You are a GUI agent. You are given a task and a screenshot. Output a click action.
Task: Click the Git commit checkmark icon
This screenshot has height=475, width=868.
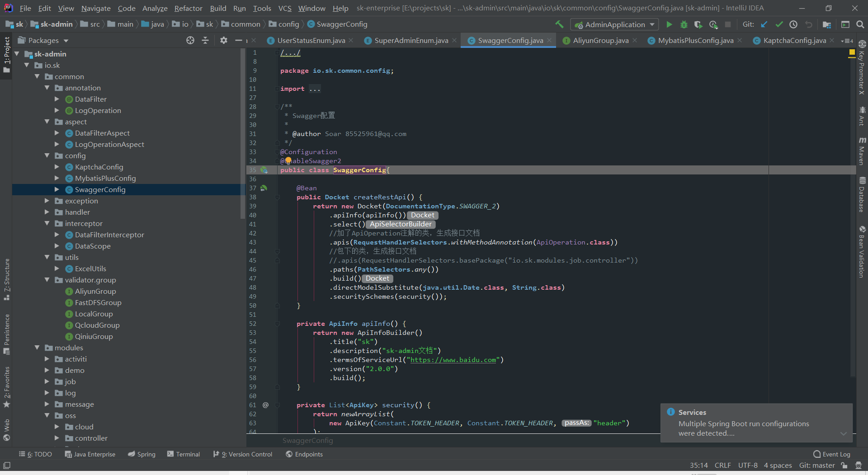pyautogui.click(x=779, y=24)
